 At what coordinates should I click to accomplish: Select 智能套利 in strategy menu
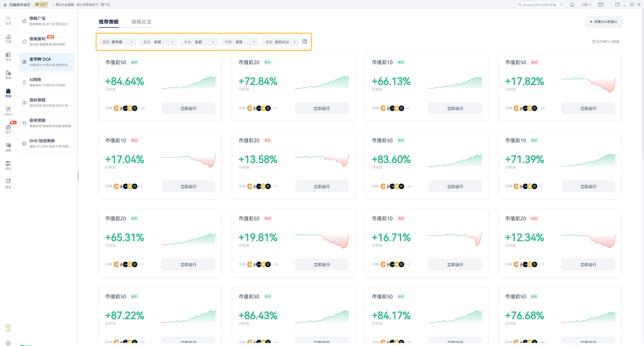tap(47, 42)
